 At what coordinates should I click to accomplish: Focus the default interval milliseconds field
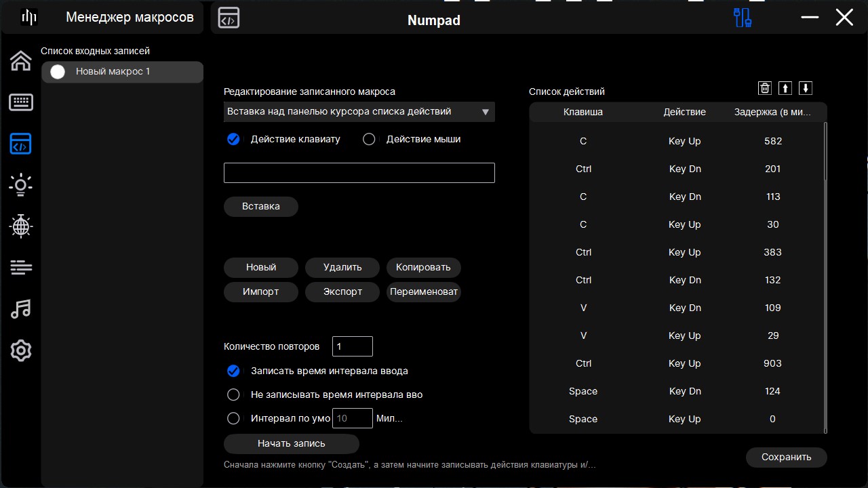point(353,418)
